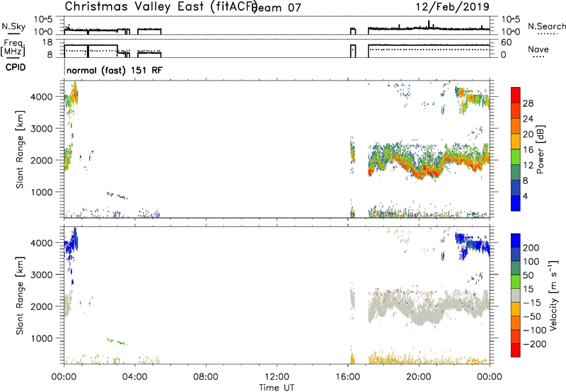Click the blue bottom of Power colorbar

pos(516,203)
